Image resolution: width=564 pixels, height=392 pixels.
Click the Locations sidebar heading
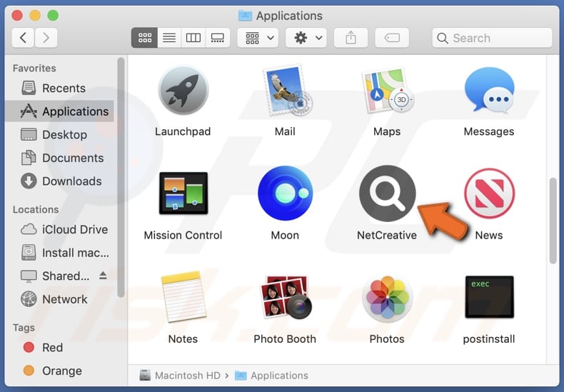(36, 210)
